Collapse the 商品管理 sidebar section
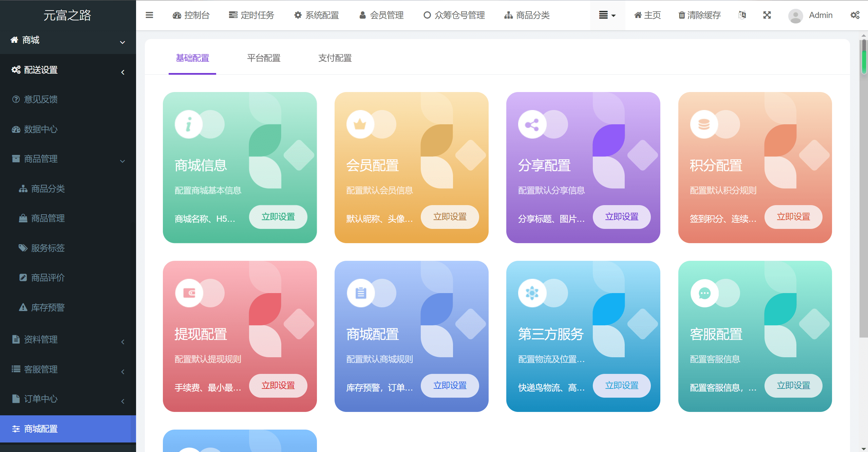This screenshot has height=452, width=868. [122, 161]
